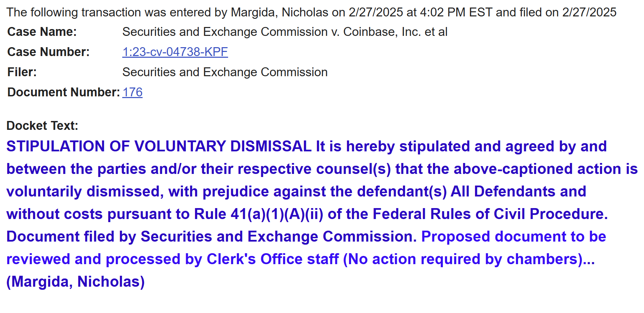644x313 pixels.
Task: Click the Case Number label
Action: 48,52
